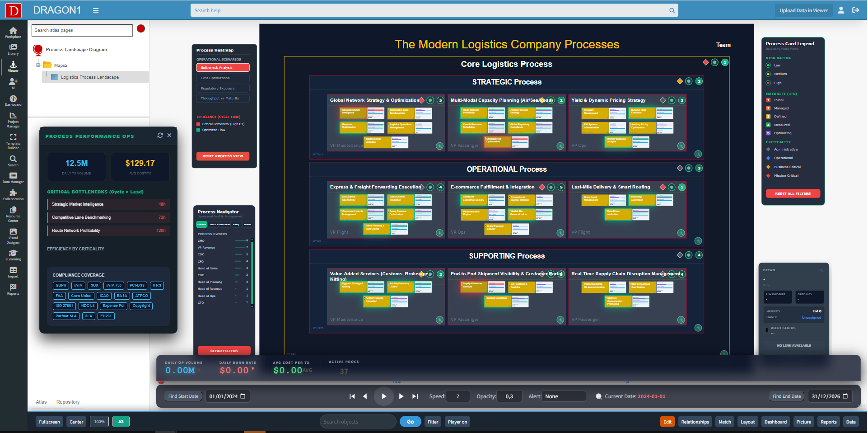Enable the Cost Optimization heatmap scenario
This screenshot has height=433, width=868.
pyautogui.click(x=223, y=77)
